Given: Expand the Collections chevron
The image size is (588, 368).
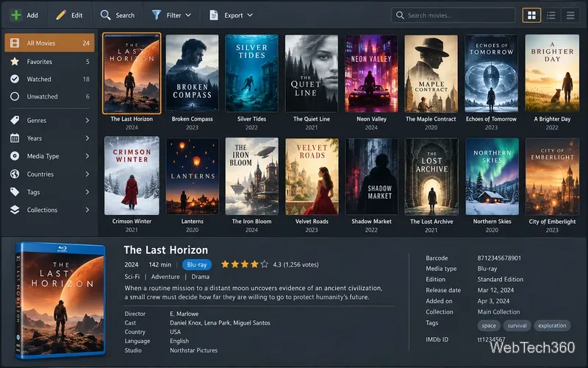Looking at the screenshot, I should coord(87,210).
